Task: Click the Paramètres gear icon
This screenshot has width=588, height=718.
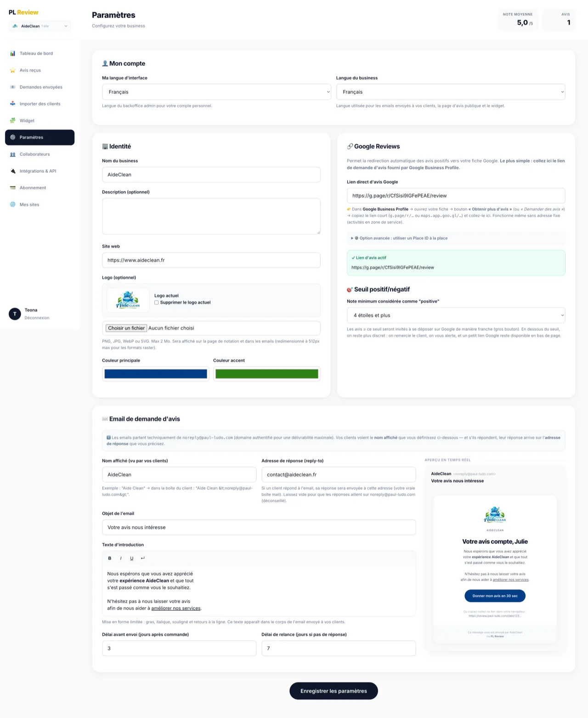Action: click(13, 137)
